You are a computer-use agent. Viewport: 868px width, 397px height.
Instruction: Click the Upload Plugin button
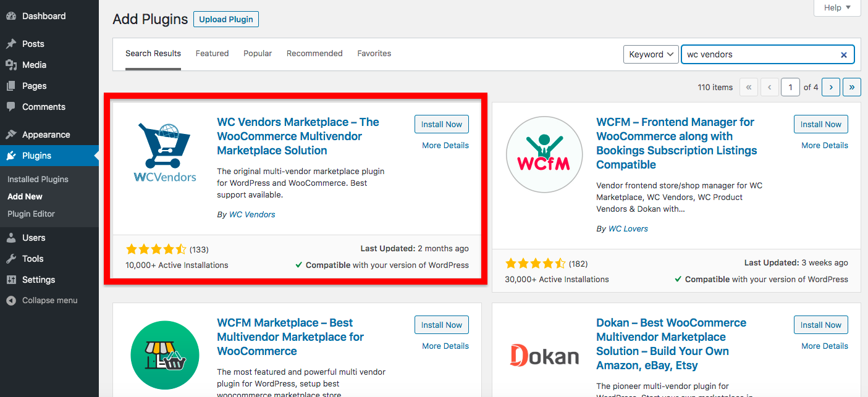(x=226, y=19)
